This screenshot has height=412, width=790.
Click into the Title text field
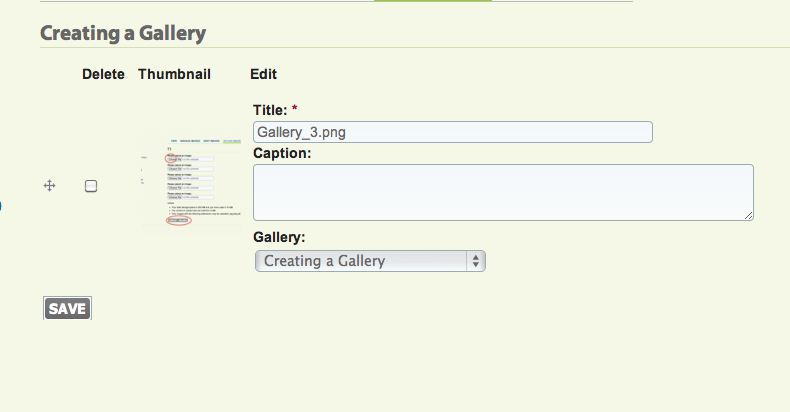(x=453, y=132)
